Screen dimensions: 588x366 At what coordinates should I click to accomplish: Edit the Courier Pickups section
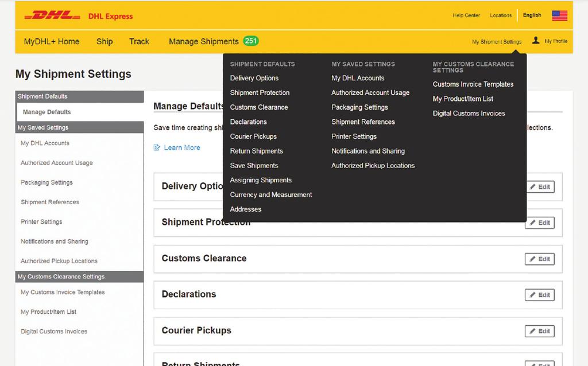[540, 331]
